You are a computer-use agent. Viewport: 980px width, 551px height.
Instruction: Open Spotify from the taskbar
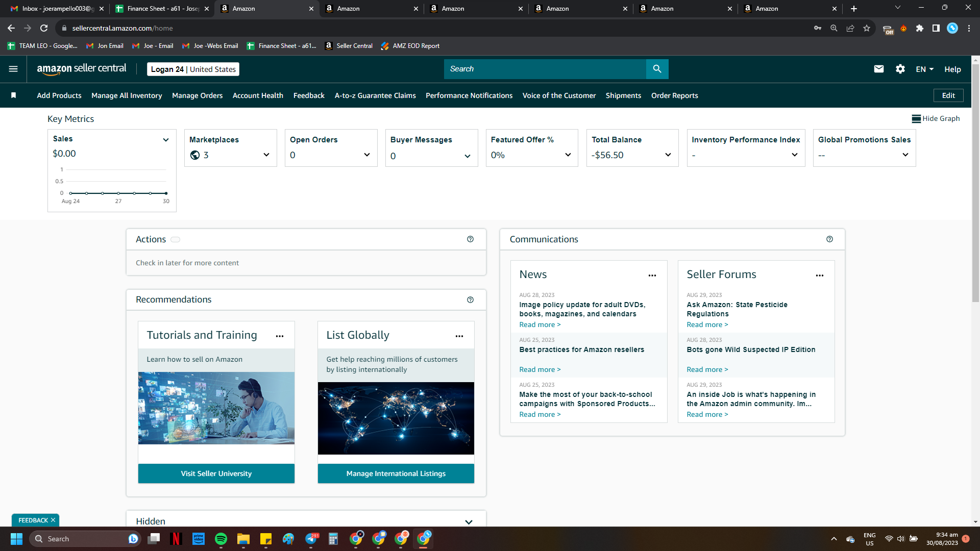[x=221, y=539]
